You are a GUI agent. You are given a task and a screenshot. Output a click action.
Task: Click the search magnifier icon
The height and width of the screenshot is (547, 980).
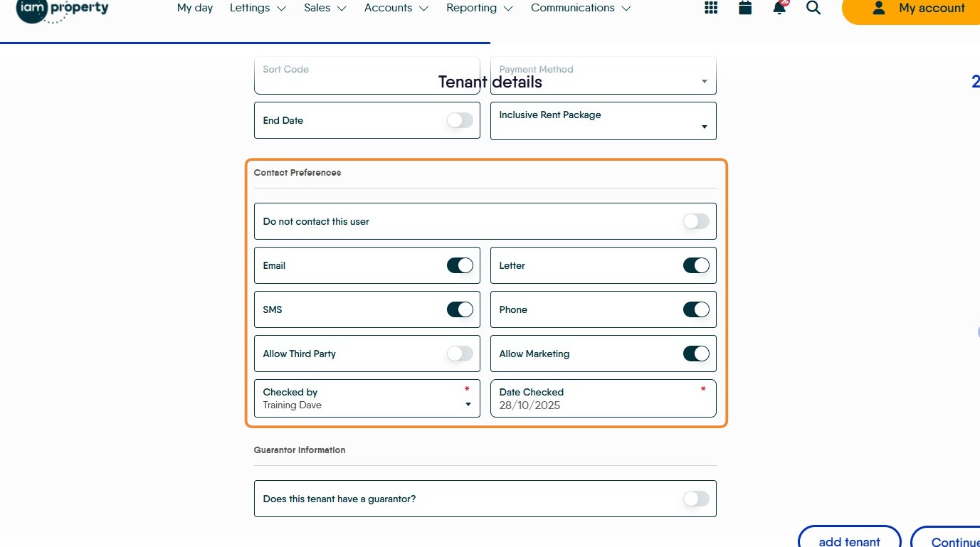[813, 8]
